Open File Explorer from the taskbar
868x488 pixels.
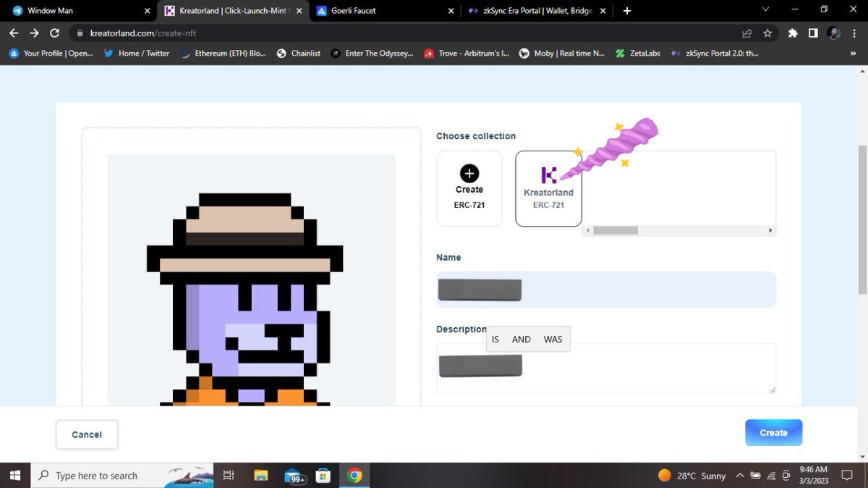click(x=261, y=475)
